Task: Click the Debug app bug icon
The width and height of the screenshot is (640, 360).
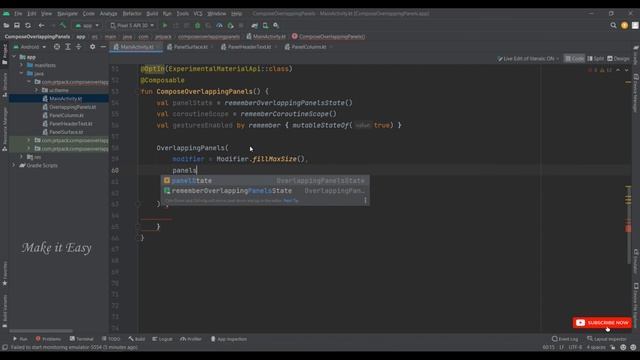Action: 198,25
